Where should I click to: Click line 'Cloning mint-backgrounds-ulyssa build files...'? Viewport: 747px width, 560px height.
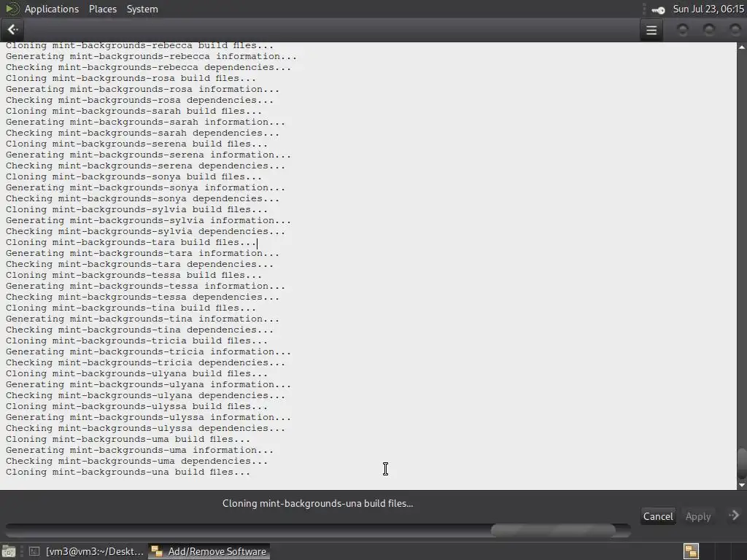click(136, 407)
